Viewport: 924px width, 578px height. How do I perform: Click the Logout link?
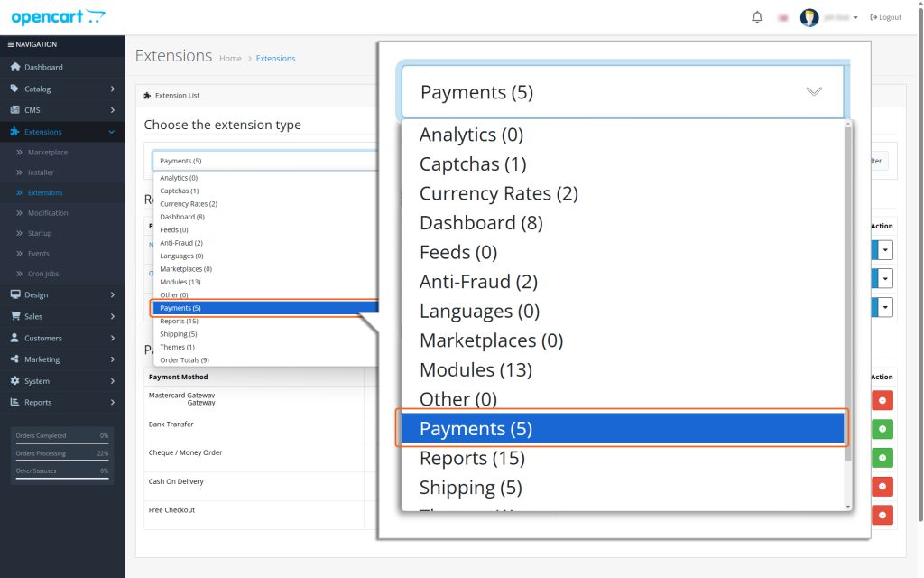[886, 17]
